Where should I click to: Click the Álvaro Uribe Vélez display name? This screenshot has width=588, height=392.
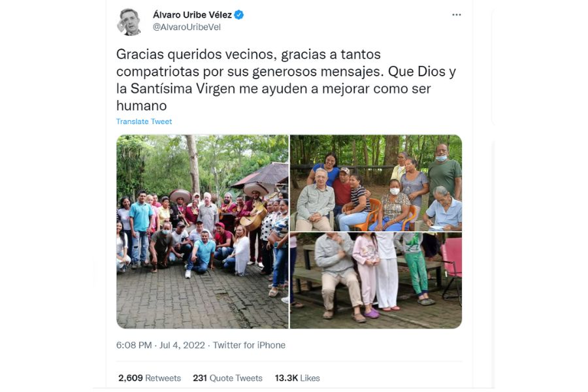pyautogui.click(x=192, y=15)
